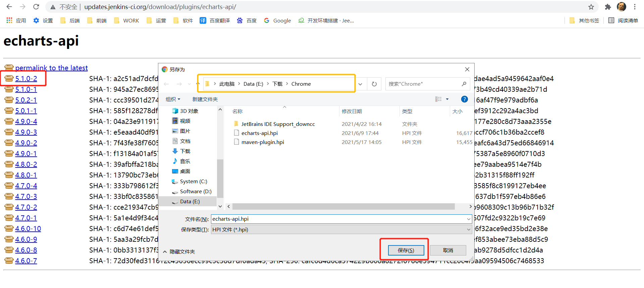Open the 设置 bookmark
Viewport: 644px width, 288px height.
[43, 20]
